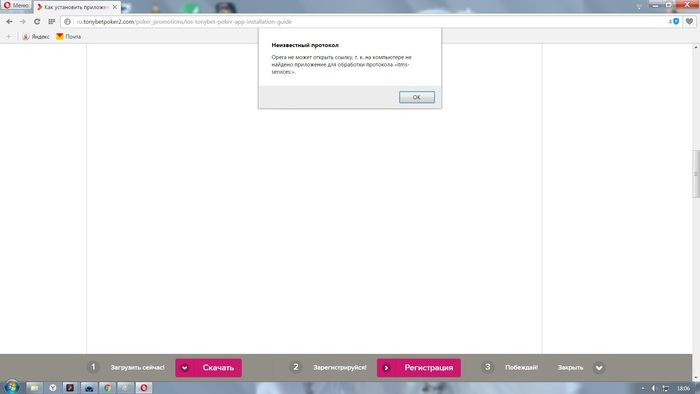This screenshot has width=700, height=394.
Task: Open the blue app icon on taskbar
Action: pos(89,388)
